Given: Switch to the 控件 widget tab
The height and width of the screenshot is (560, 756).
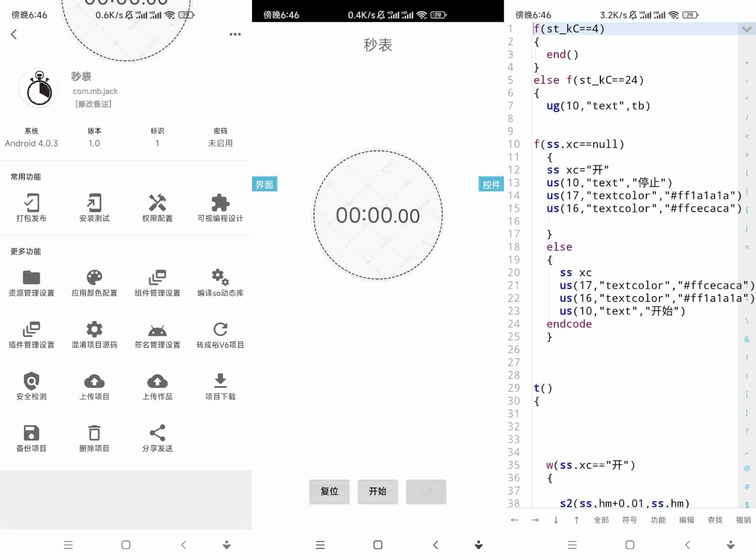Looking at the screenshot, I should pyautogui.click(x=491, y=184).
